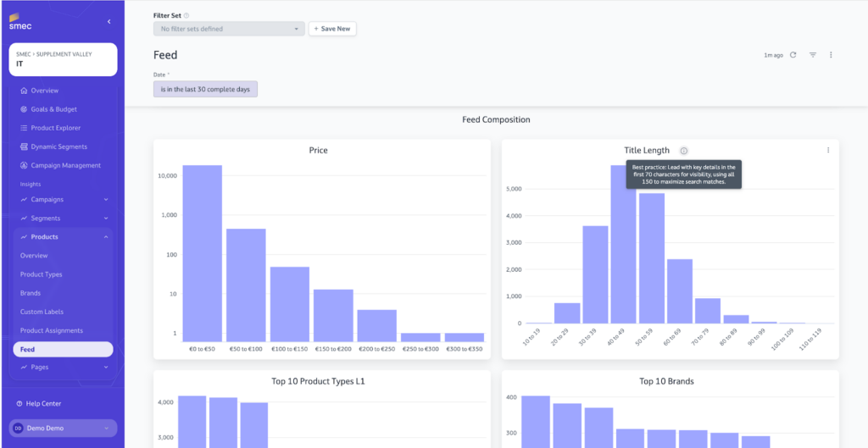This screenshot has height=448, width=868.
Task: Go to Product Explorer in sidebar
Action: [x=55, y=128]
